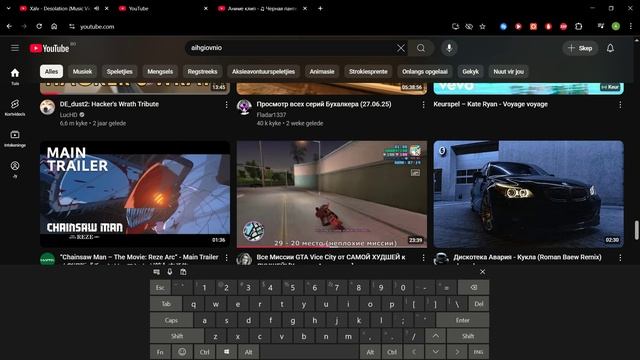Open the browser three-dot menu
The image size is (640, 360).
(631, 27)
